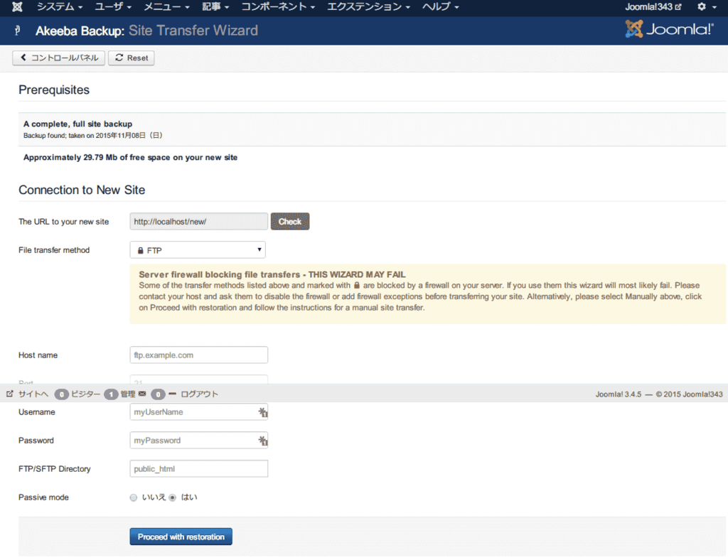This screenshot has height=560, width=728.
Task: Focus the Host name field
Action: pyautogui.click(x=199, y=355)
